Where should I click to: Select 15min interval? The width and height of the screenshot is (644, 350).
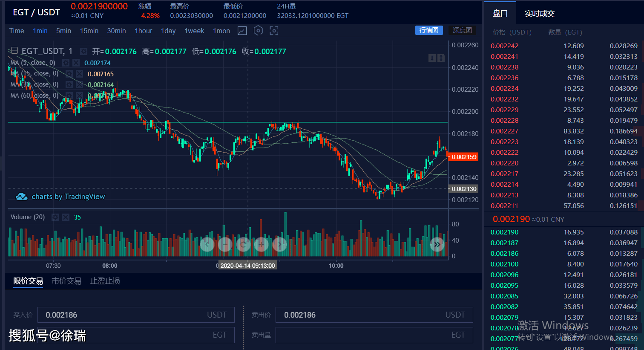[x=89, y=31]
